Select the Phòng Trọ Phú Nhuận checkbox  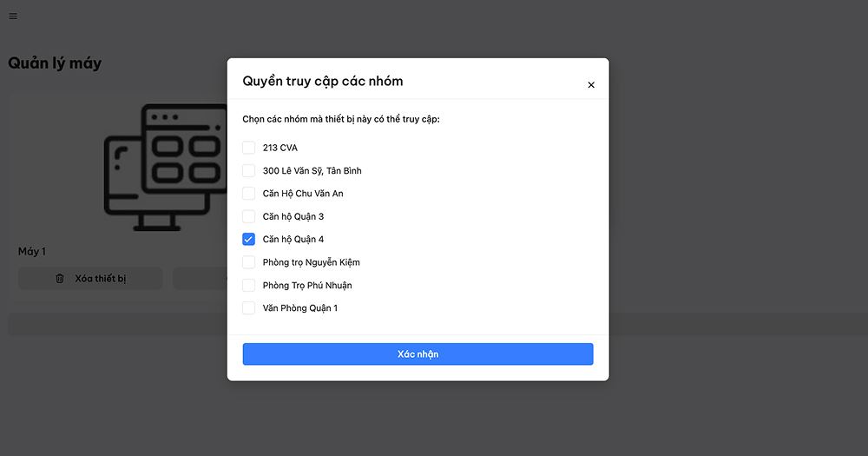point(248,286)
